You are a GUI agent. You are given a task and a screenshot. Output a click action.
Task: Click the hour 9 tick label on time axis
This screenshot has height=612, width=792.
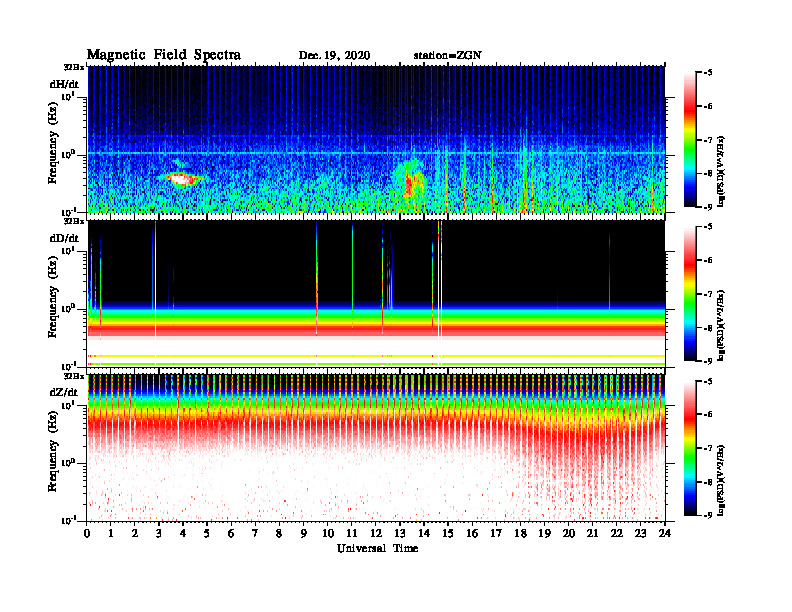coord(304,534)
